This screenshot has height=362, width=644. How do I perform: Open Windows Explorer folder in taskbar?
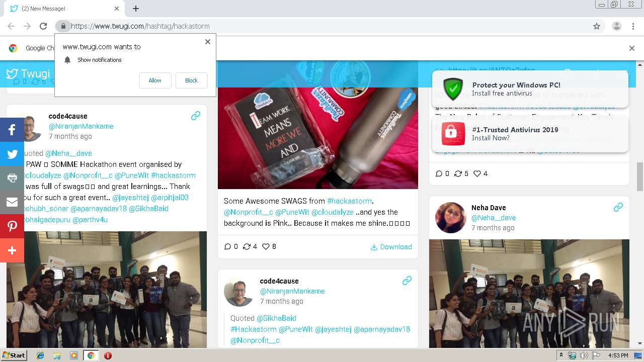pyautogui.click(x=57, y=355)
